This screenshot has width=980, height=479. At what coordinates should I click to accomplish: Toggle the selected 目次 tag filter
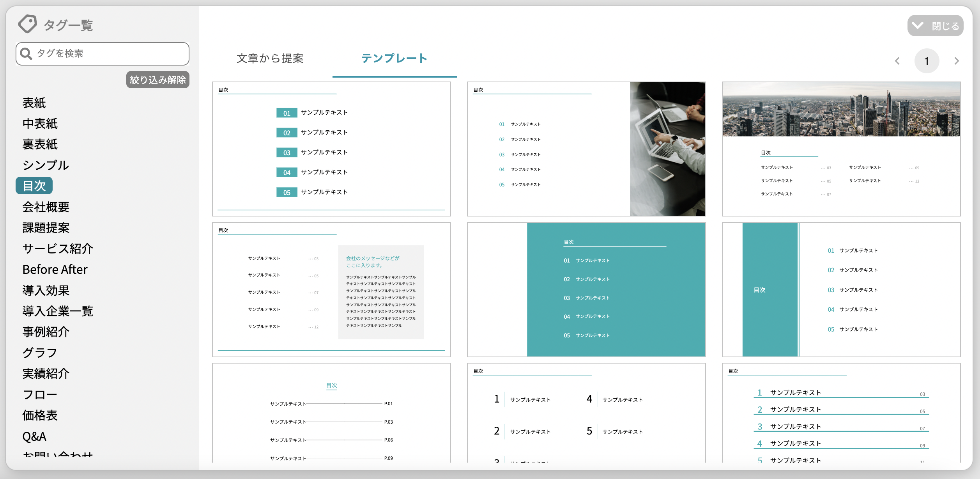pos(34,186)
